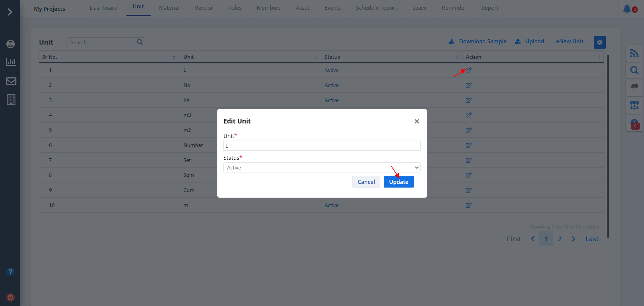The width and height of the screenshot is (644, 306).
Task: Click the edit icon for unit L
Action: 469,70
